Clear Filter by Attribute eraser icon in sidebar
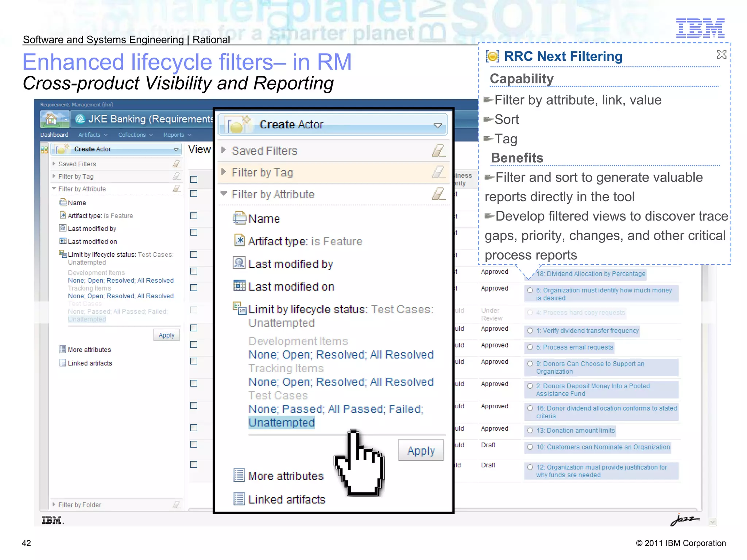The height and width of the screenshot is (560, 747). [x=177, y=189]
